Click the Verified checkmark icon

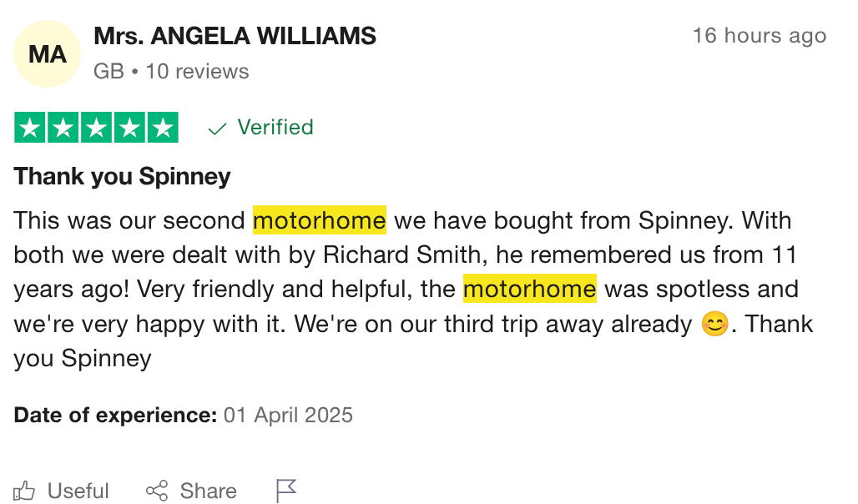coord(218,129)
